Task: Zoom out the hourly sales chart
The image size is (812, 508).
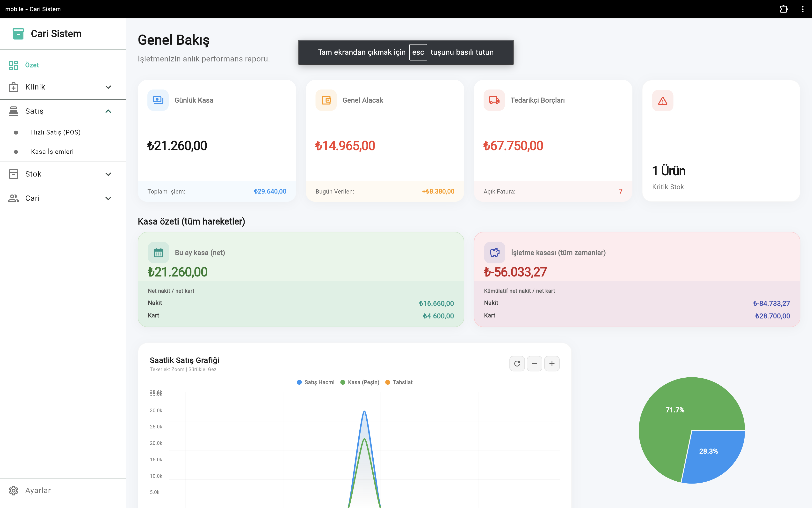Action: pyautogui.click(x=535, y=364)
